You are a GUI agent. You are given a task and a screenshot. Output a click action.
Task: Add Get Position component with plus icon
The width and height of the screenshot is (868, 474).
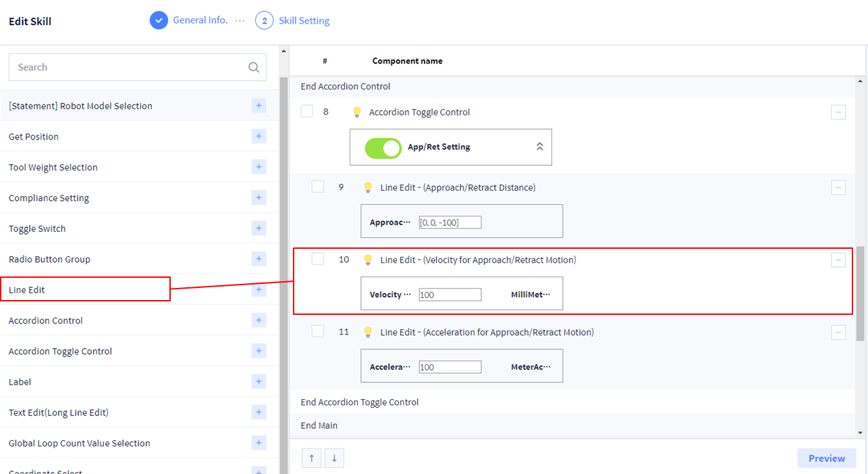click(x=259, y=137)
